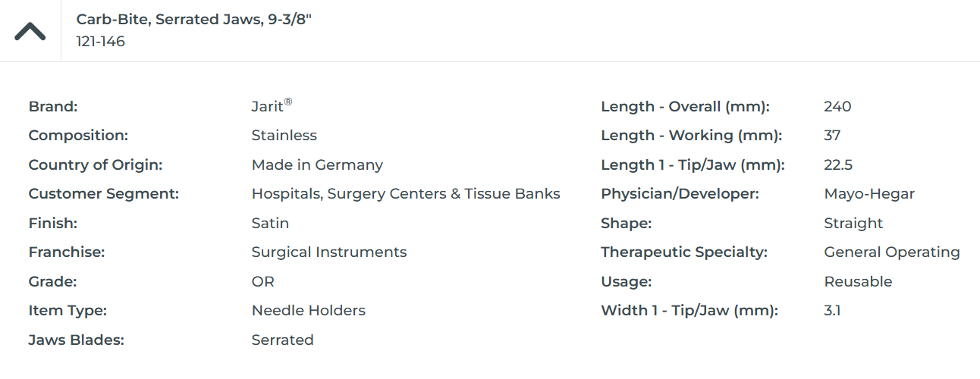Click the Carb-Bite, Serrated Jaws product title
The image size is (980, 379).
click(193, 19)
